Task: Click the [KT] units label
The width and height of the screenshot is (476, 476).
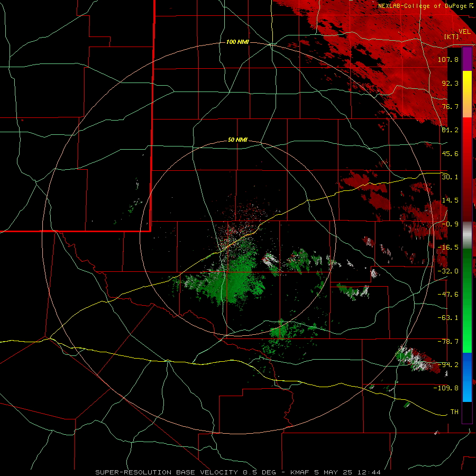Action: pos(452,36)
